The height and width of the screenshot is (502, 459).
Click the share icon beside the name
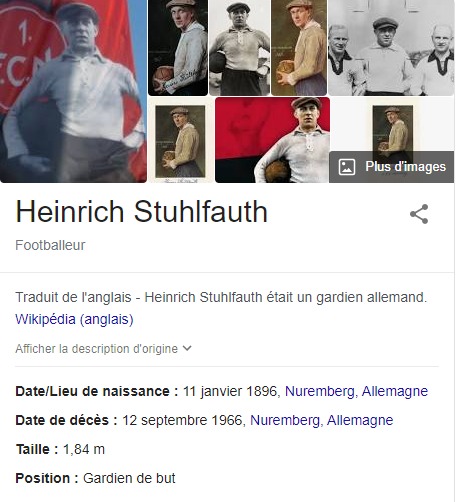coord(419,214)
